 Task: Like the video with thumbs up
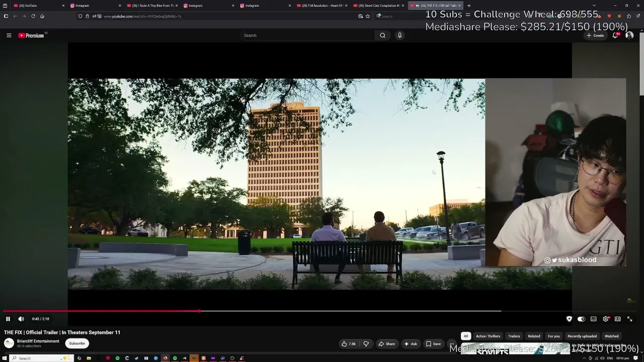pyautogui.click(x=349, y=344)
